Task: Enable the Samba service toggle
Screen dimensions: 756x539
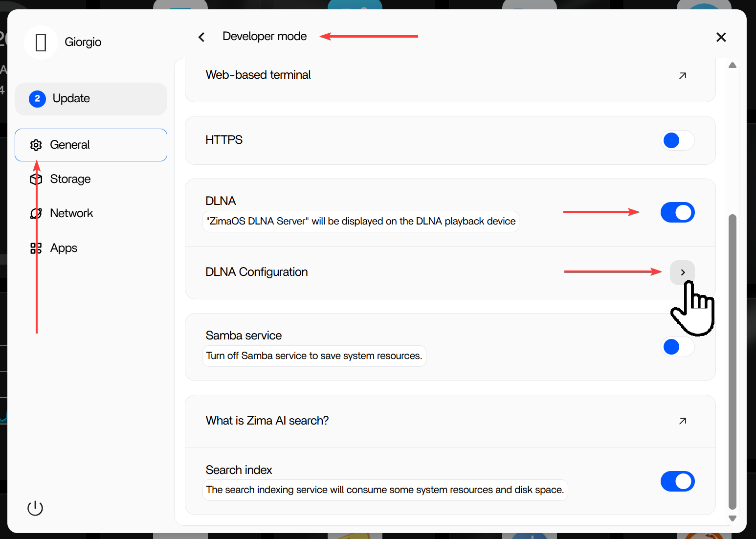Action: pos(677,347)
